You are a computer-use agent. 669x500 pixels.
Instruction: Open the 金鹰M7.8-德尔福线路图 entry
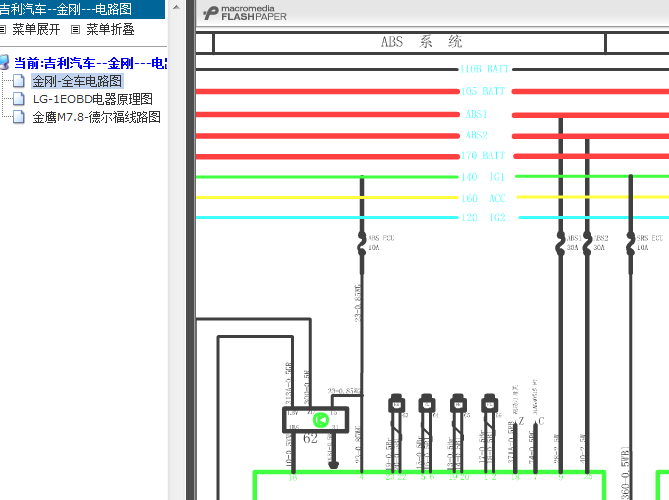coord(96,117)
